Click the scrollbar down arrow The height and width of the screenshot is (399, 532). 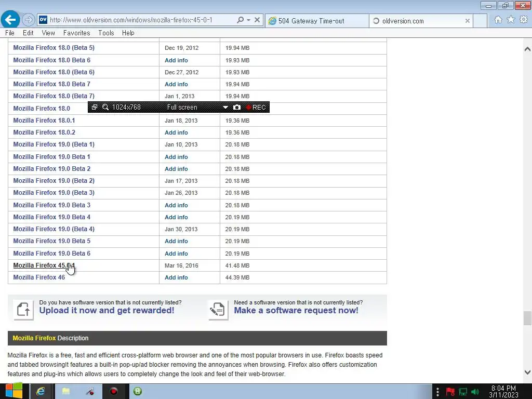click(x=527, y=372)
